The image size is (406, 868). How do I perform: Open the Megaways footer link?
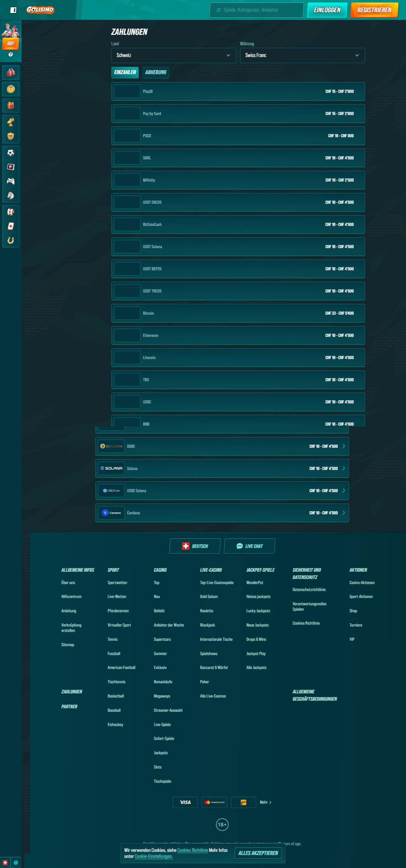(x=162, y=696)
